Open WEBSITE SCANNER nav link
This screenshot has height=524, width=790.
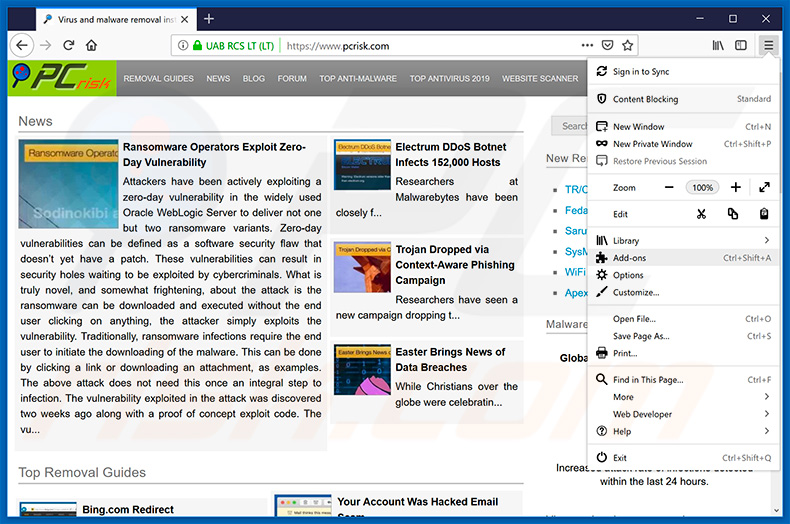point(540,79)
